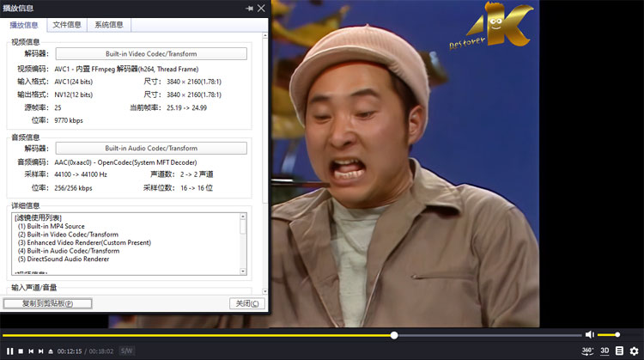Open the settings gear icon
This screenshot has height=360, width=644.
634,351
